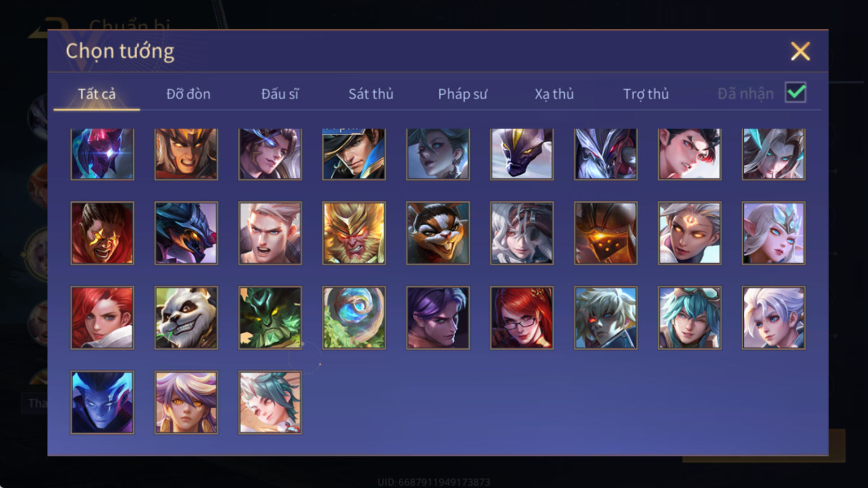Pick the armored hero with glowing orange visor
The width and height of the screenshot is (868, 488).
tap(605, 233)
